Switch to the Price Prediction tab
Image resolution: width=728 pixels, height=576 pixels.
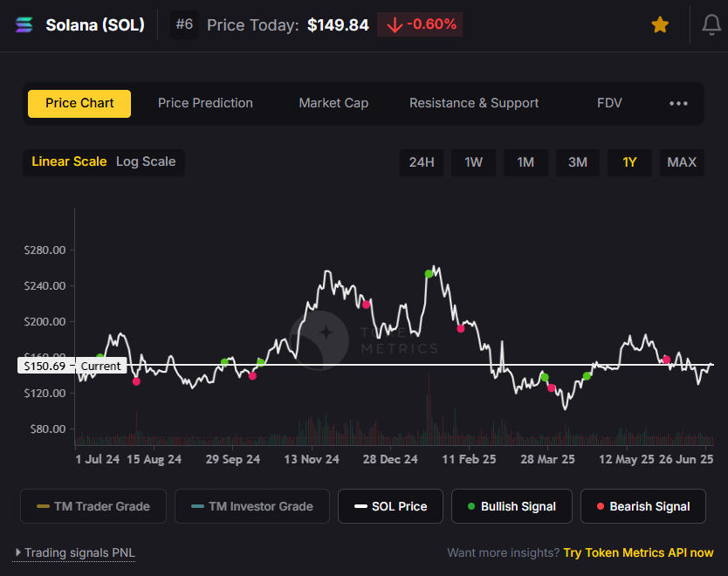tap(205, 103)
